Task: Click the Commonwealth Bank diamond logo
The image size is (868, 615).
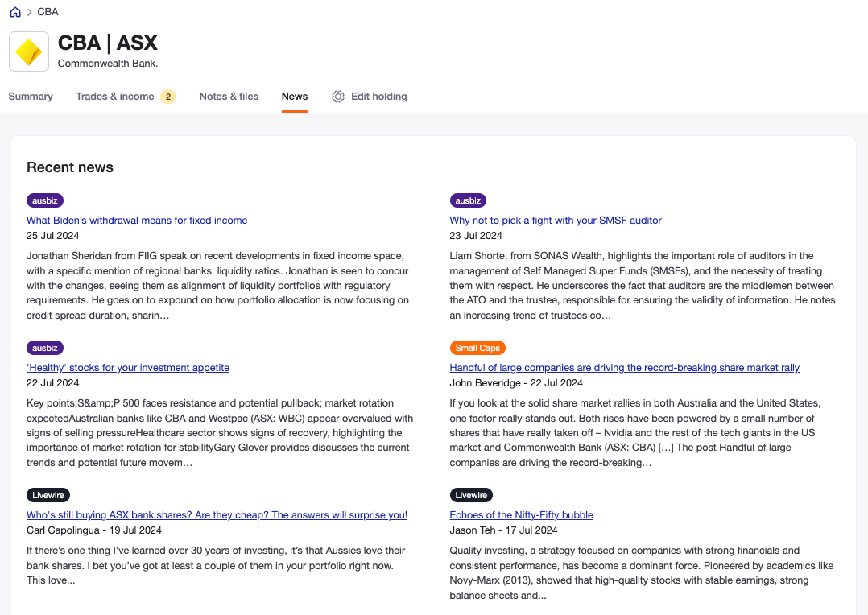Action: [x=28, y=51]
